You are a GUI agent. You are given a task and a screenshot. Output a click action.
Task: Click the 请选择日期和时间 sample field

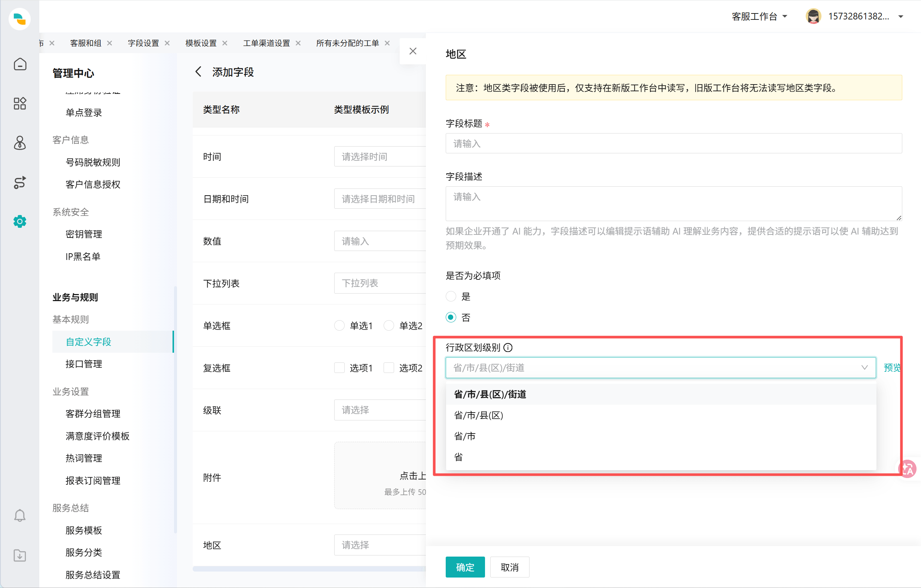380,199
